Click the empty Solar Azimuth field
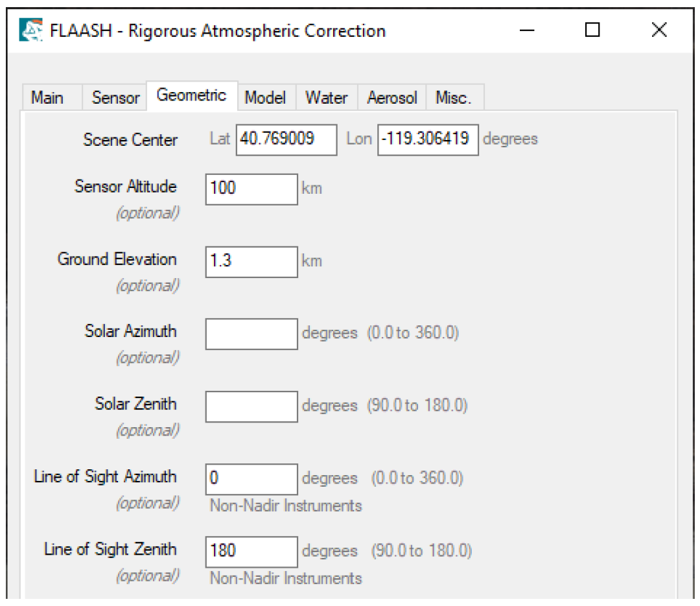Image resolution: width=700 pixels, height=606 pixels. coord(251,334)
